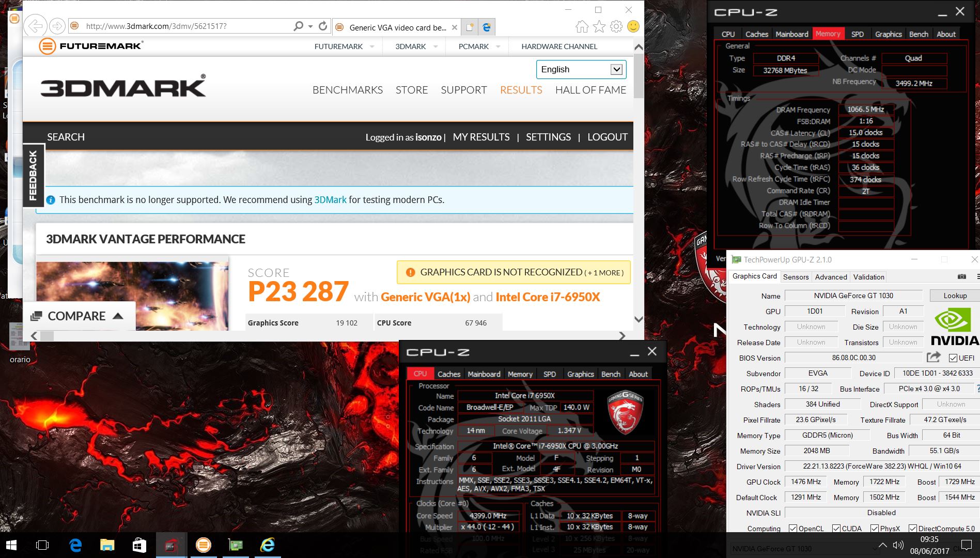Open the notification action center icon

(966, 545)
